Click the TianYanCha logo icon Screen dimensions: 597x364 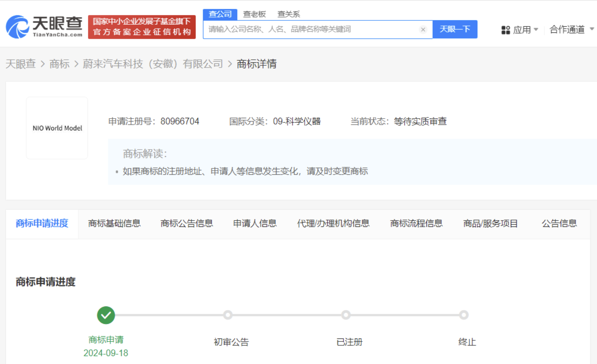click(18, 27)
